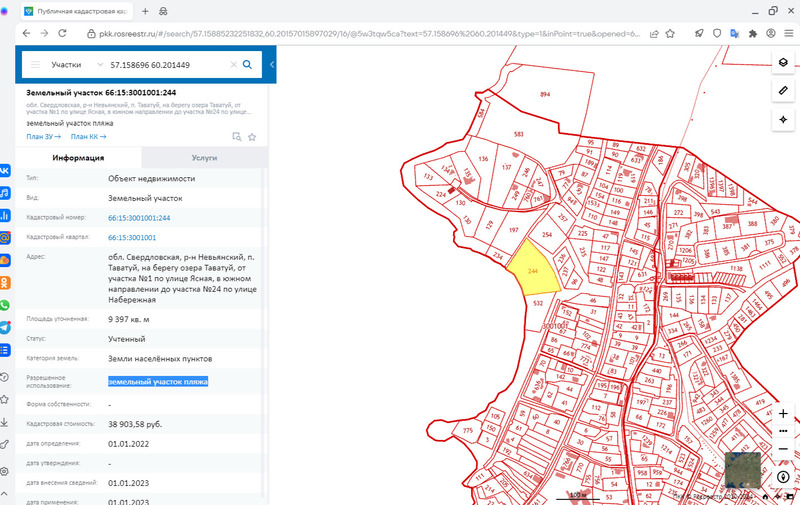The image size is (800, 505).
Task: Open the music icon in the browser sidebar
Action: 4,193
